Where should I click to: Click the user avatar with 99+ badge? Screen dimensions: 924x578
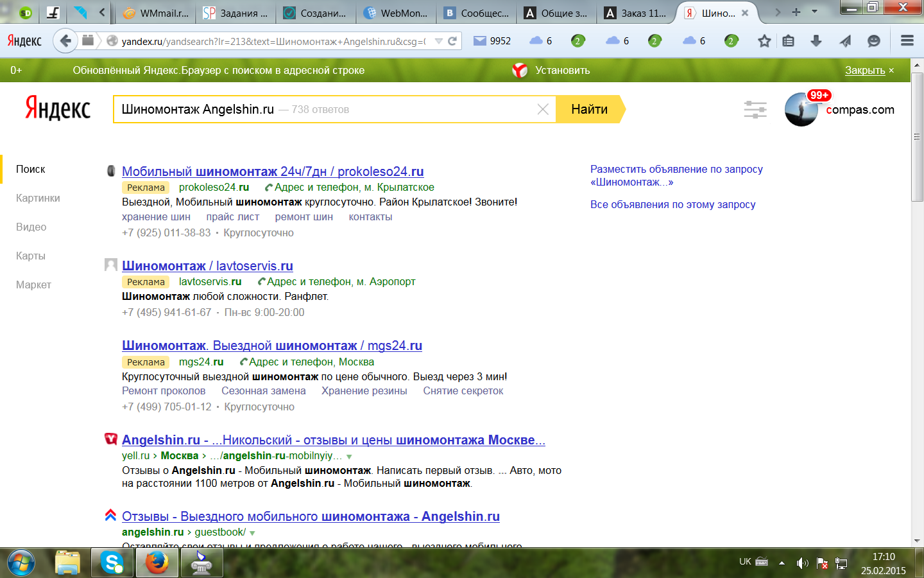pyautogui.click(x=802, y=109)
